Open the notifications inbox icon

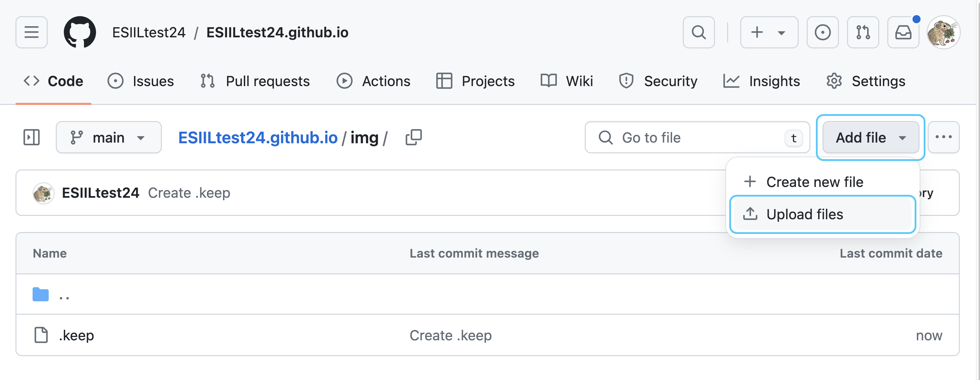[x=903, y=32]
